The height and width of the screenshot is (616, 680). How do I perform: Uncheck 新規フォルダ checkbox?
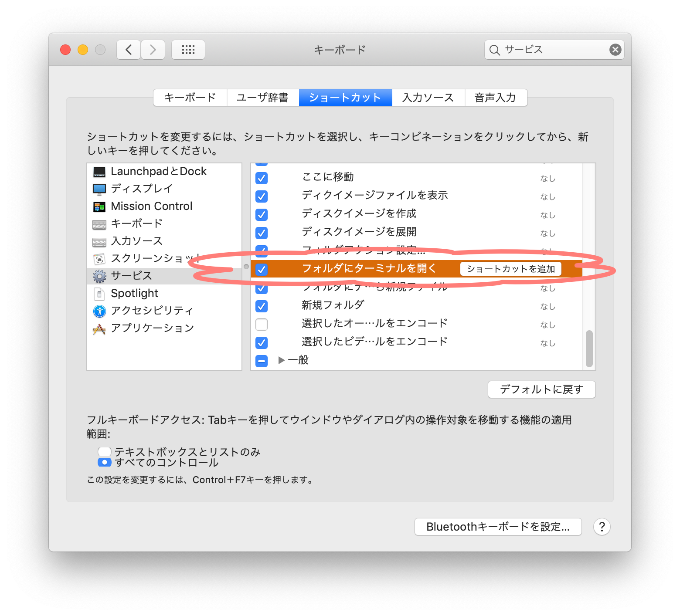[262, 306]
